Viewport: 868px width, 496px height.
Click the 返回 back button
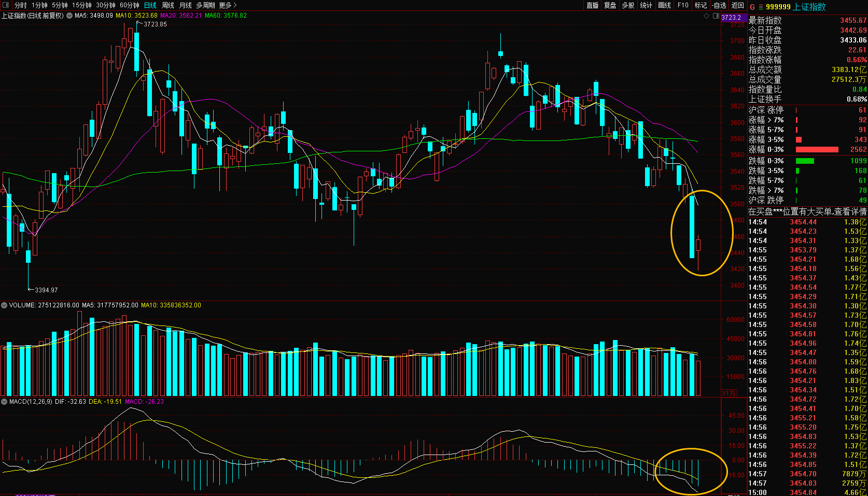coord(737,5)
